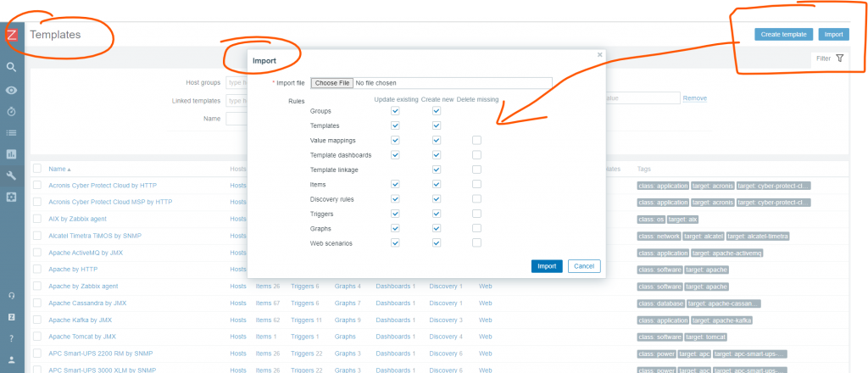Open Configuration wrench icon in sidebar
Image resolution: width=868 pixels, height=373 pixels.
(12, 175)
